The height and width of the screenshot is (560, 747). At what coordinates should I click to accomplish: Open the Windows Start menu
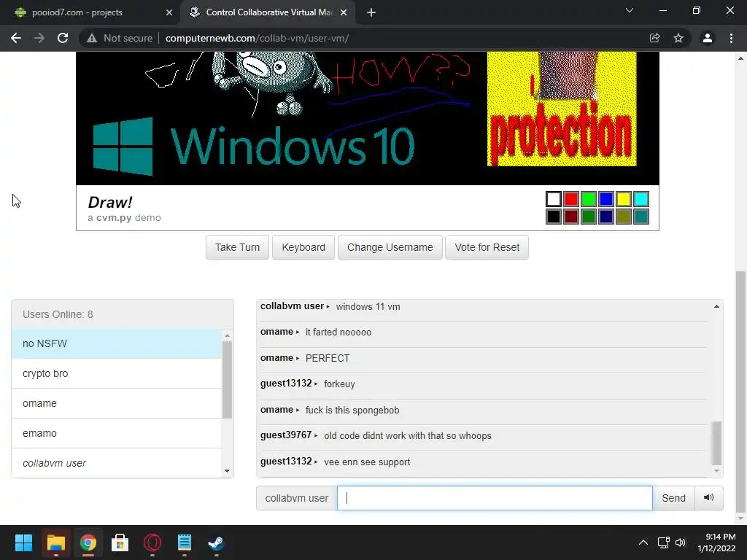(x=23, y=542)
